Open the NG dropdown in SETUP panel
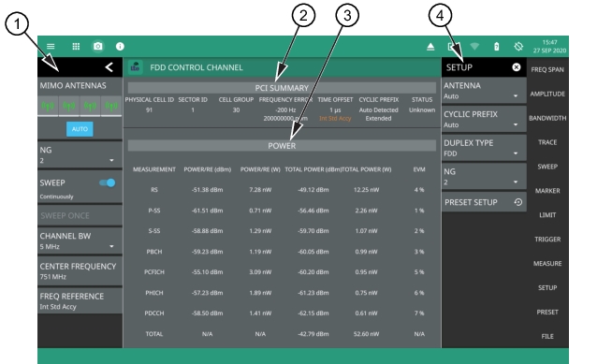 [484, 176]
